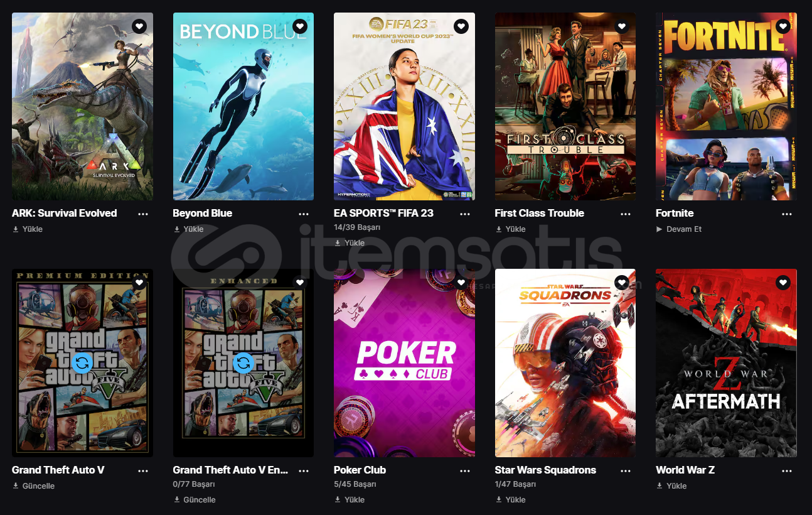Toggle favorite heart on Fortnite cover
This screenshot has height=515, width=812.
(x=783, y=26)
